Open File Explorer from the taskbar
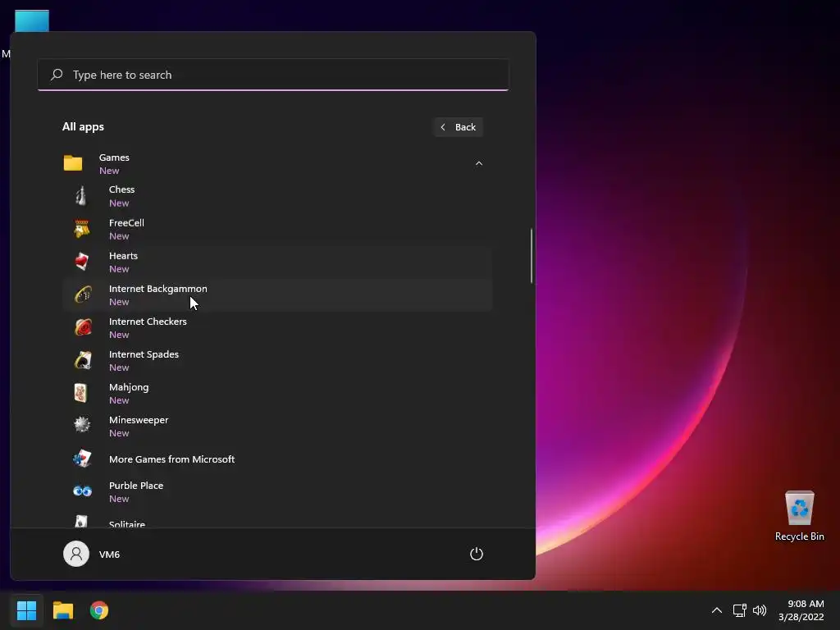 (62, 610)
